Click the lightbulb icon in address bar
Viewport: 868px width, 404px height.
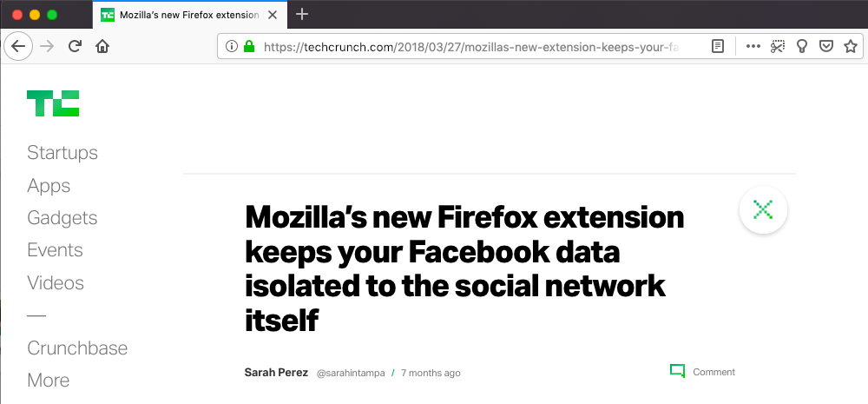(801, 47)
